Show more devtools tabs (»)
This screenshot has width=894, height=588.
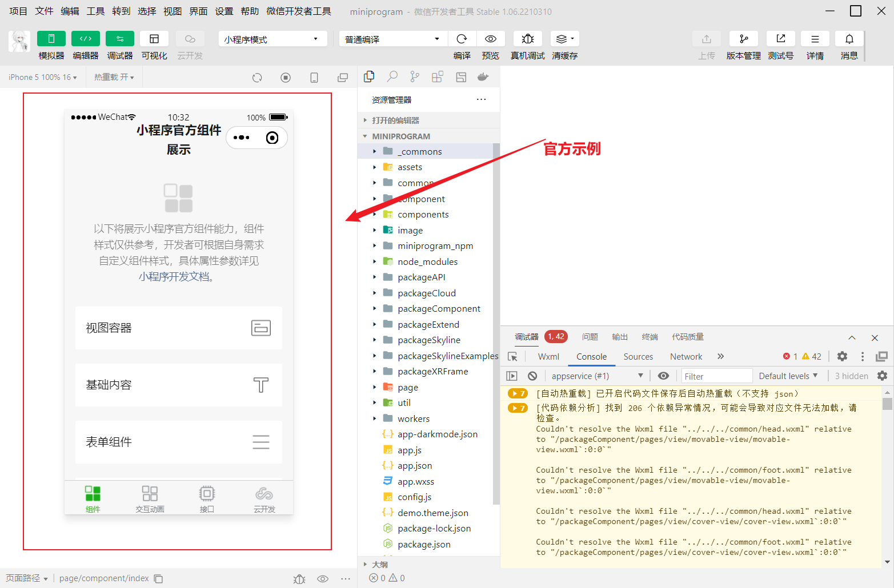coord(721,356)
